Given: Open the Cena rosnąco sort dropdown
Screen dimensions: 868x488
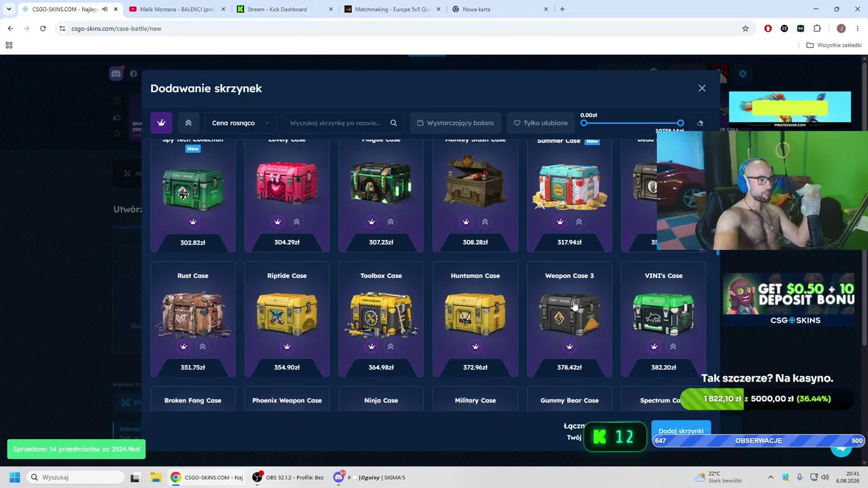Looking at the screenshot, I should click(241, 123).
